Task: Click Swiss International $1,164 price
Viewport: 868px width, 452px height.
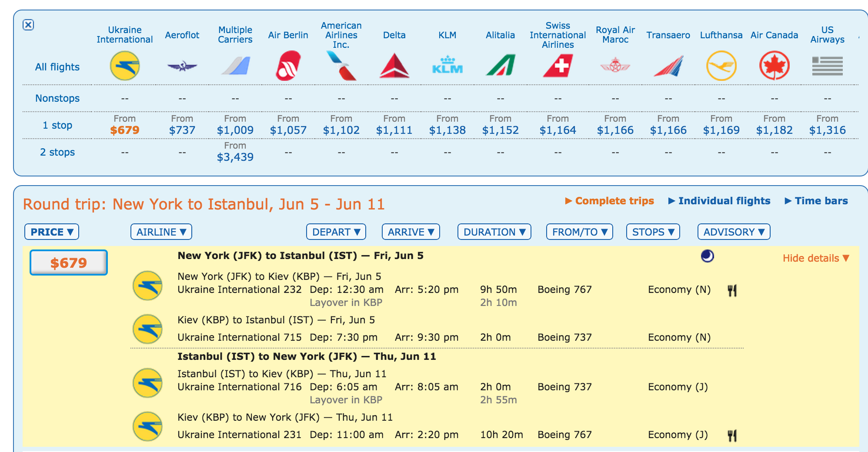Action: pyautogui.click(x=558, y=130)
